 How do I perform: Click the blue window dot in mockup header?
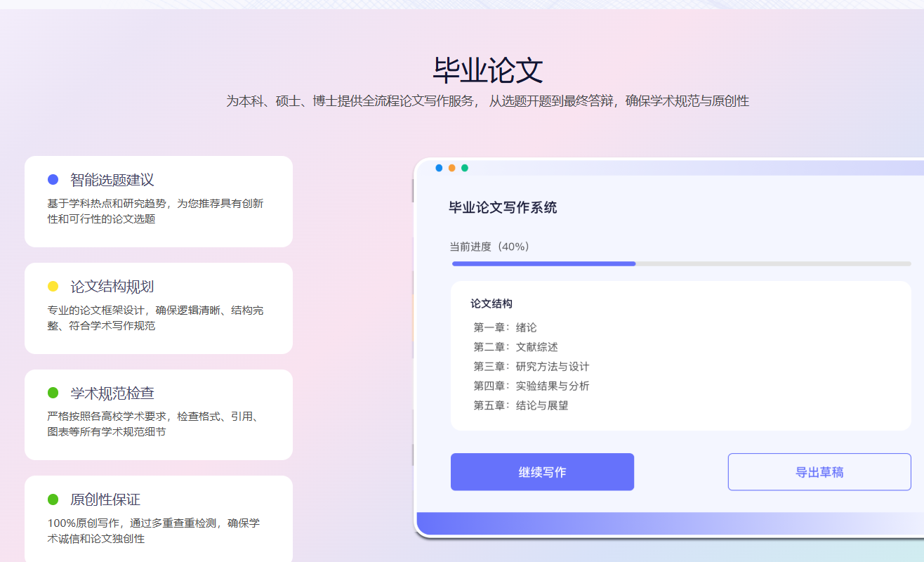[x=439, y=168]
